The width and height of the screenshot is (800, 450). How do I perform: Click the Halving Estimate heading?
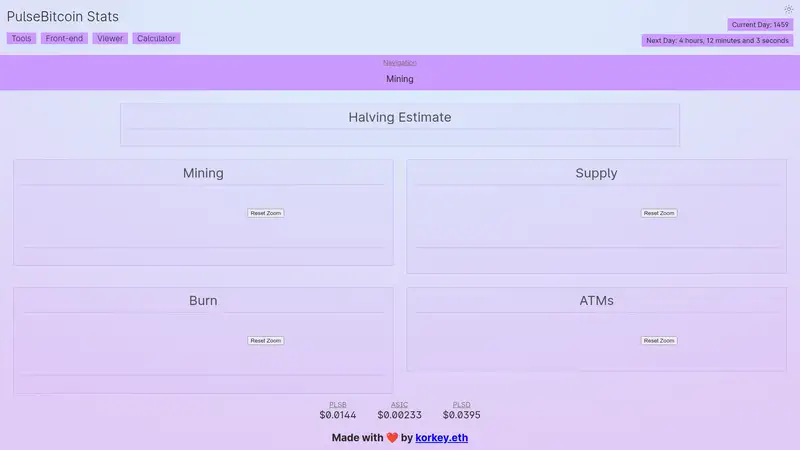click(399, 117)
